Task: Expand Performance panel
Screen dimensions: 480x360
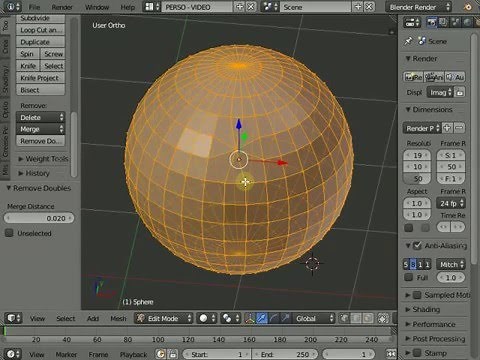Action: 430,324
